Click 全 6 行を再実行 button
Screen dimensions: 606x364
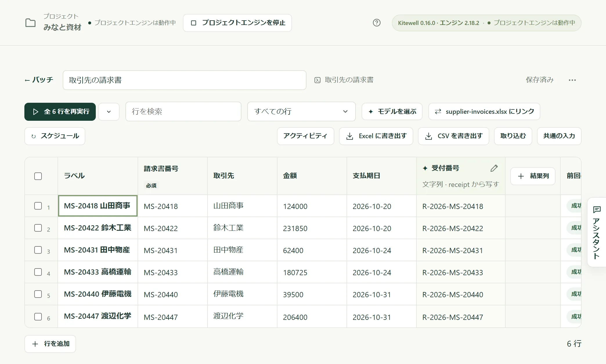click(x=60, y=111)
